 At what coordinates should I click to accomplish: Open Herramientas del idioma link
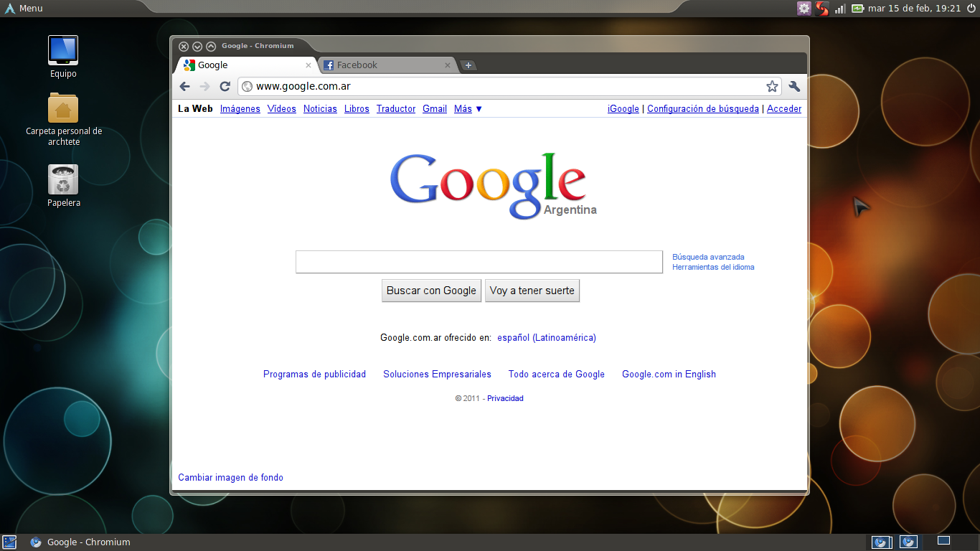(713, 267)
